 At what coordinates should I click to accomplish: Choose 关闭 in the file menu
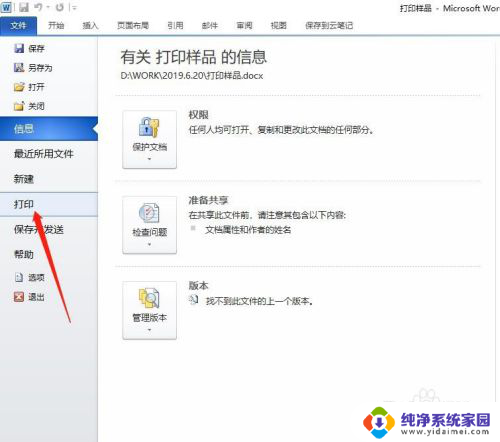click(36, 106)
